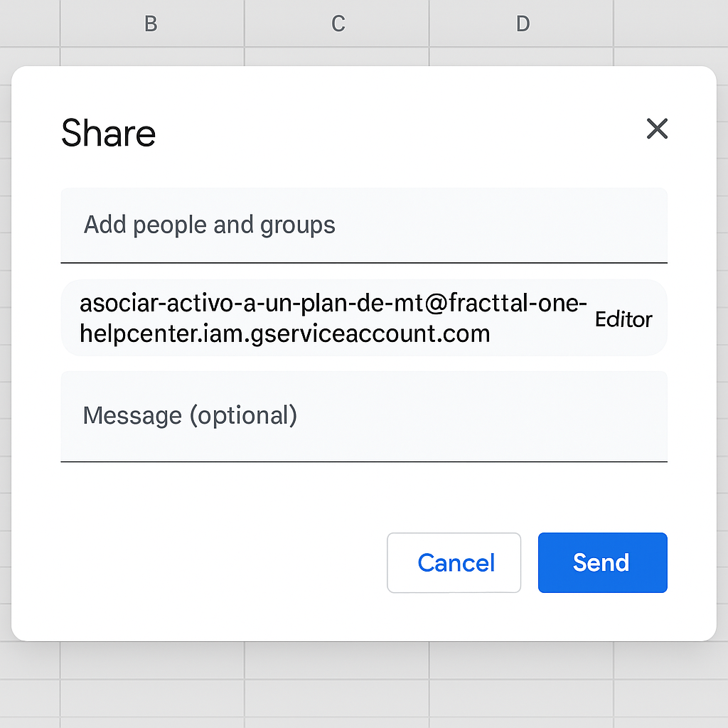Select the column D header
Image resolution: width=728 pixels, height=728 pixels.
pos(523,23)
